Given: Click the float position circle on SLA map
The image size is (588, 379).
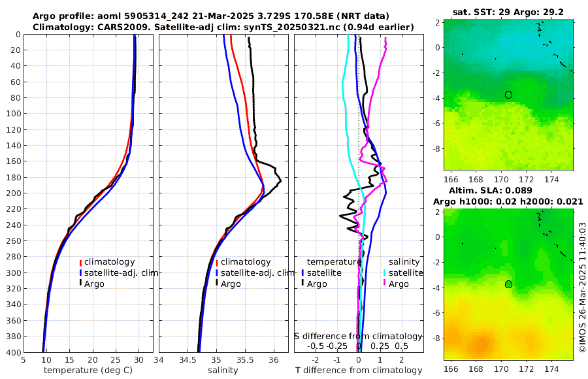Looking at the screenshot, I should click(x=508, y=284).
